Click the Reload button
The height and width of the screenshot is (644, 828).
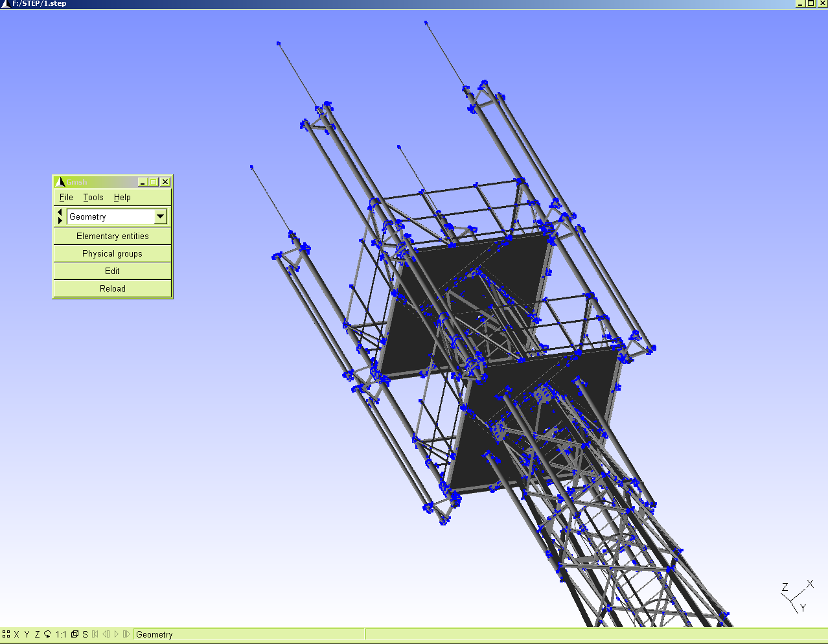pos(112,288)
